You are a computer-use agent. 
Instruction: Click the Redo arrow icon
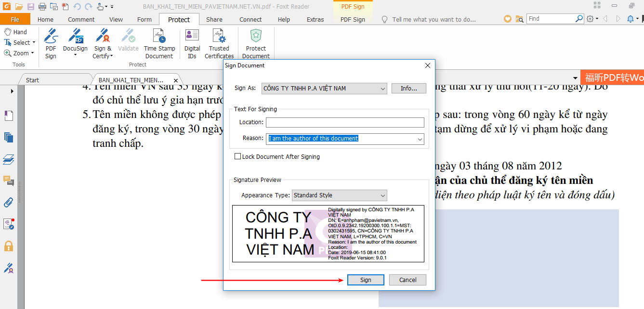(88, 7)
